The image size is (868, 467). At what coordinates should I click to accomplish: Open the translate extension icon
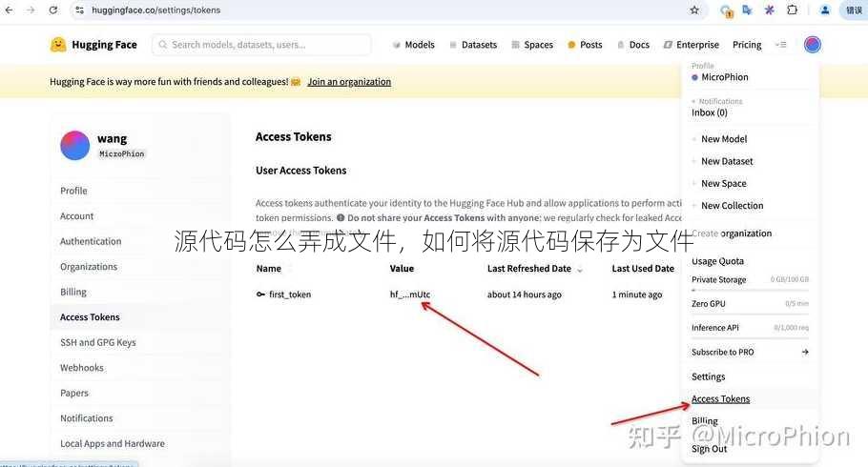[x=747, y=10]
